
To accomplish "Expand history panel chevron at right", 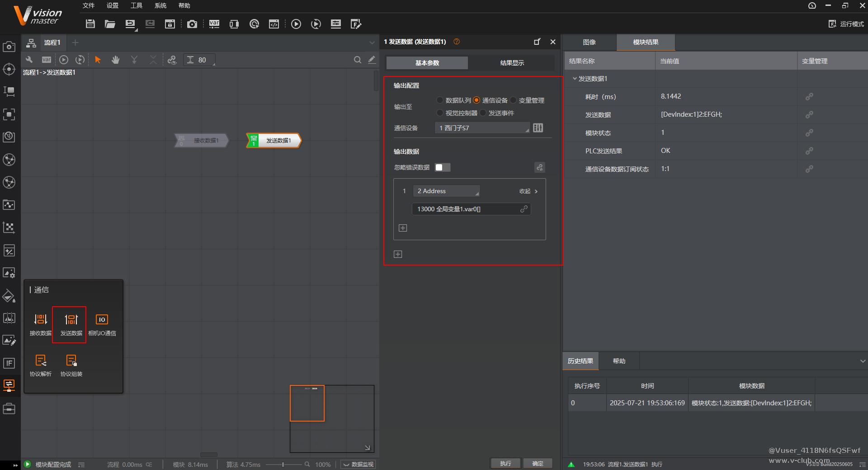I will click(863, 361).
